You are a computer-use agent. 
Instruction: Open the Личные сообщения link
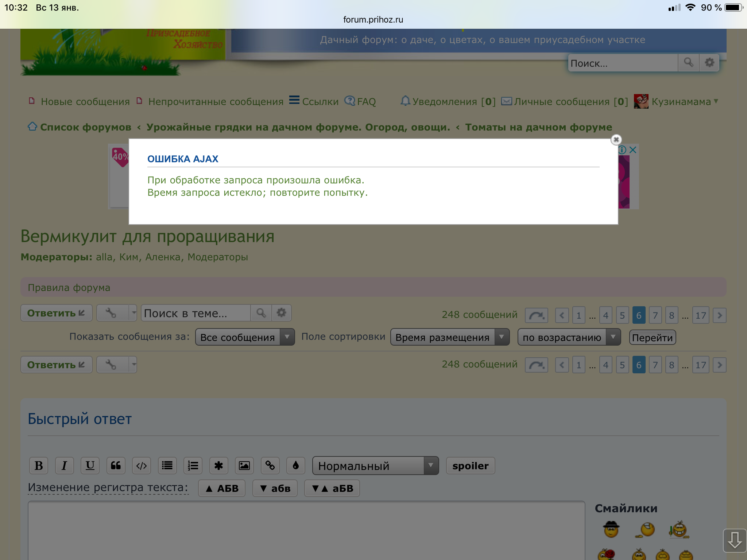[x=565, y=101]
